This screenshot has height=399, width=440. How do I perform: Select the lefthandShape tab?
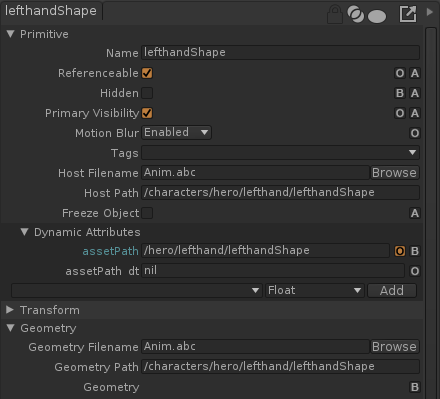(51, 11)
